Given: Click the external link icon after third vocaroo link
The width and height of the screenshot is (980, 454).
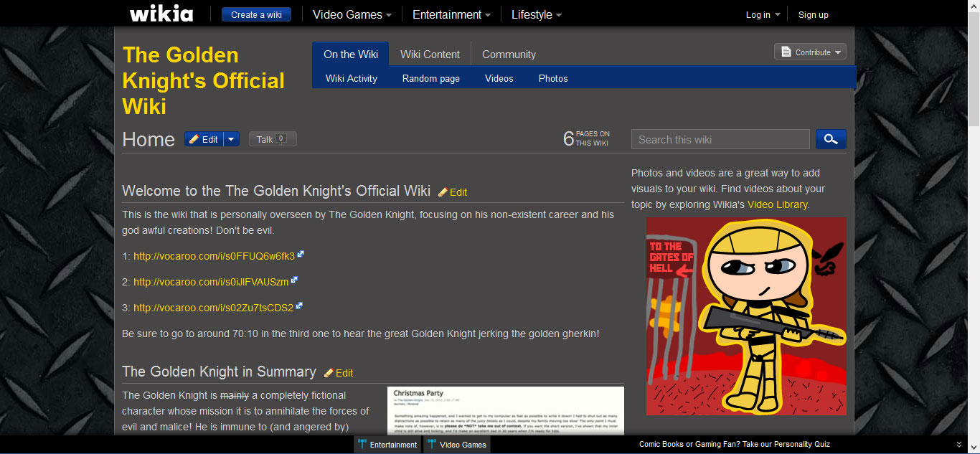Looking at the screenshot, I should click(x=299, y=306).
